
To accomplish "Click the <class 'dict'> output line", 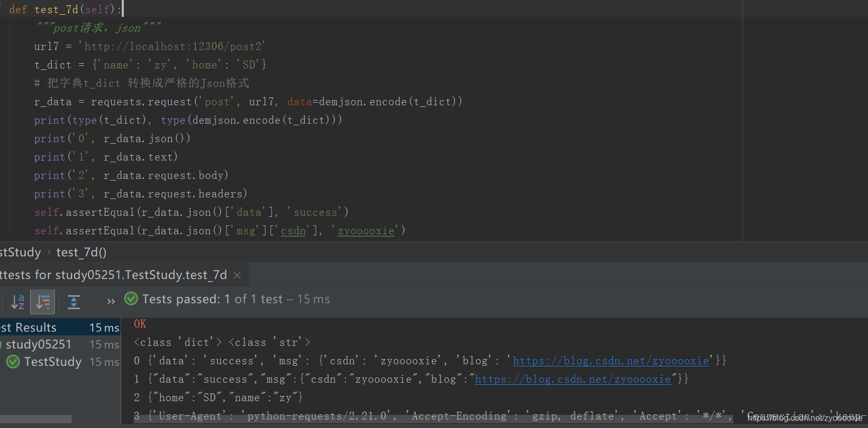I will pyautogui.click(x=222, y=342).
